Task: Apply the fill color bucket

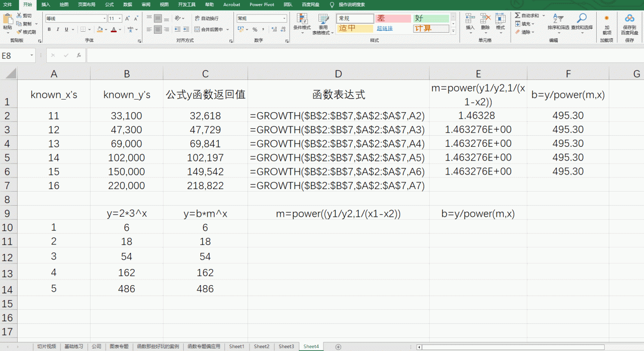Action: 99,30
